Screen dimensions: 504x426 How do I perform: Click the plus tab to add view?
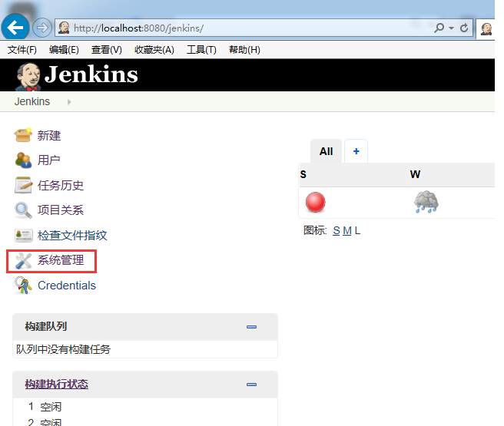356,151
